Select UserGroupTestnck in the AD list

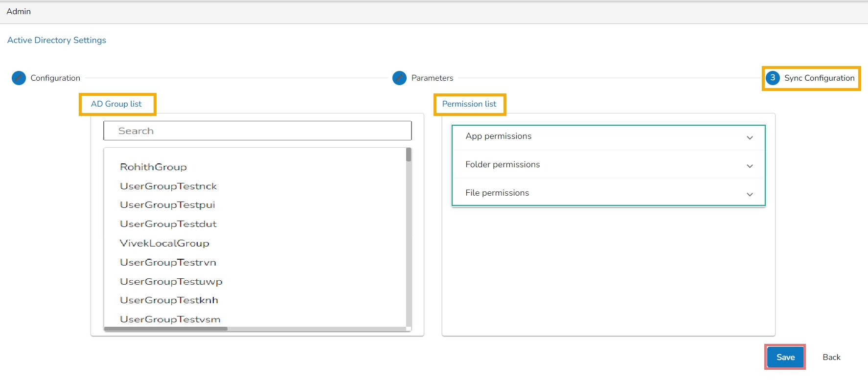pyautogui.click(x=168, y=186)
